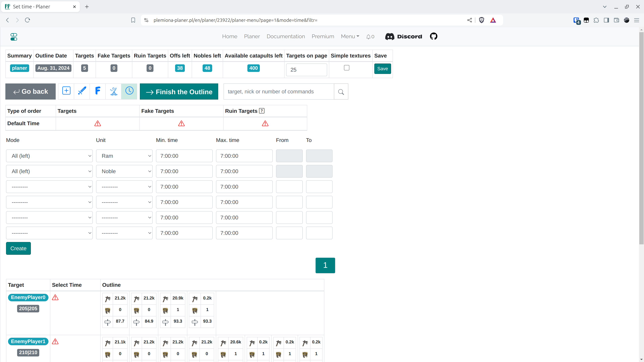Go to the Documentation nav item
Viewport: 644px width, 362px height.
(285, 37)
